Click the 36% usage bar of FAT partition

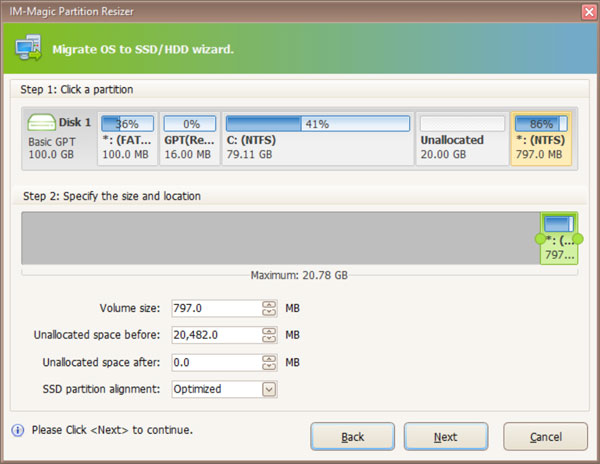pyautogui.click(x=127, y=124)
